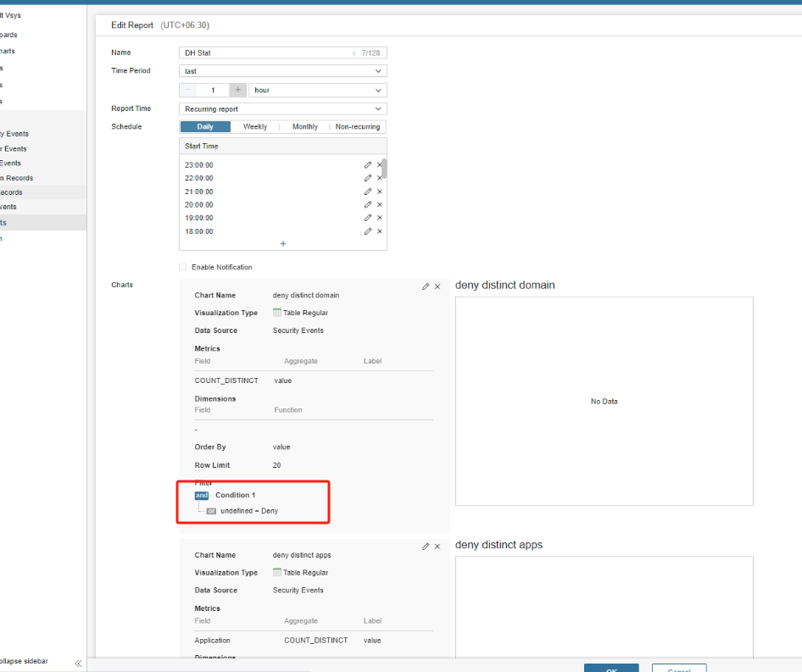Screen dimensions: 802x672
Task: Delete the deny distinct domain chart
Action: [437, 287]
